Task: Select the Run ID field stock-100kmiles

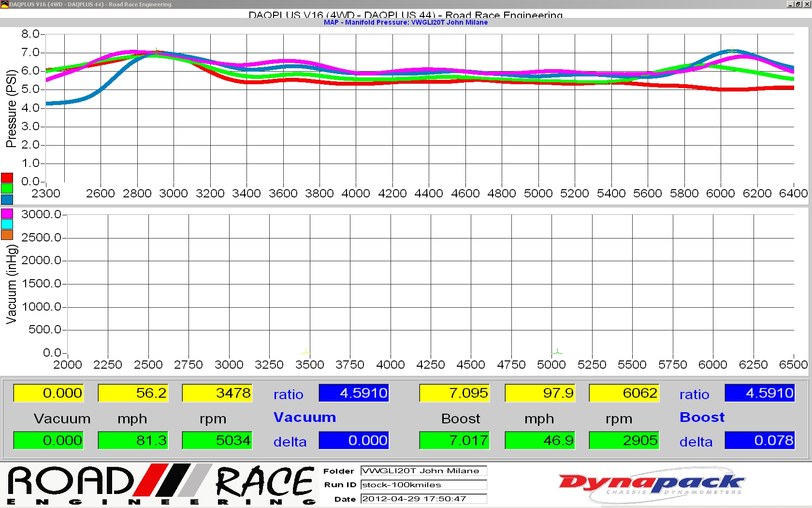Action: pyautogui.click(x=423, y=485)
